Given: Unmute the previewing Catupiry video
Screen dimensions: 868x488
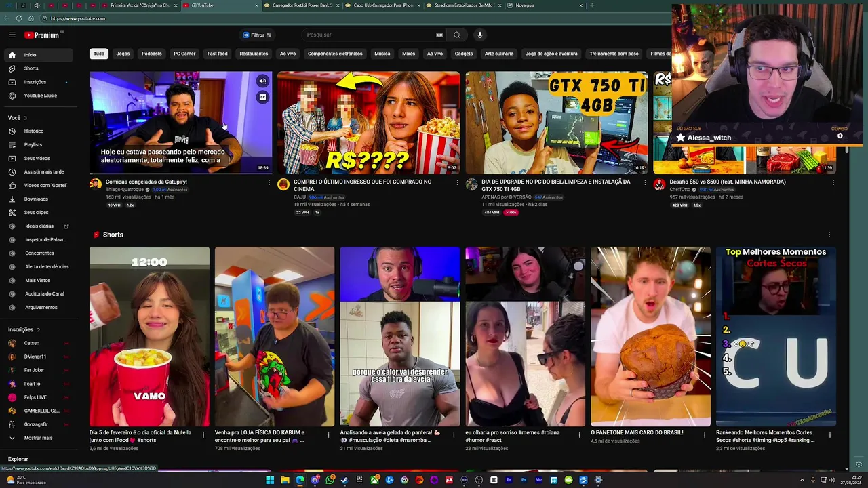Looking at the screenshot, I should click(262, 81).
